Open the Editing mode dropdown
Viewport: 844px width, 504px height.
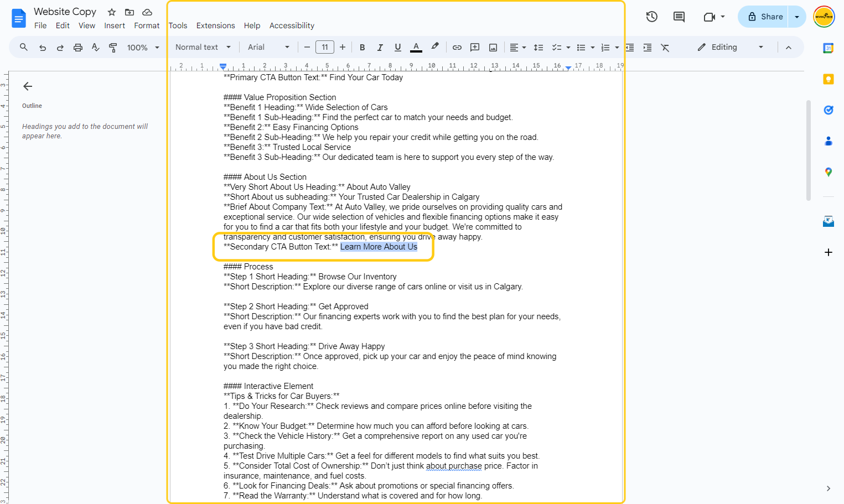[x=730, y=48]
